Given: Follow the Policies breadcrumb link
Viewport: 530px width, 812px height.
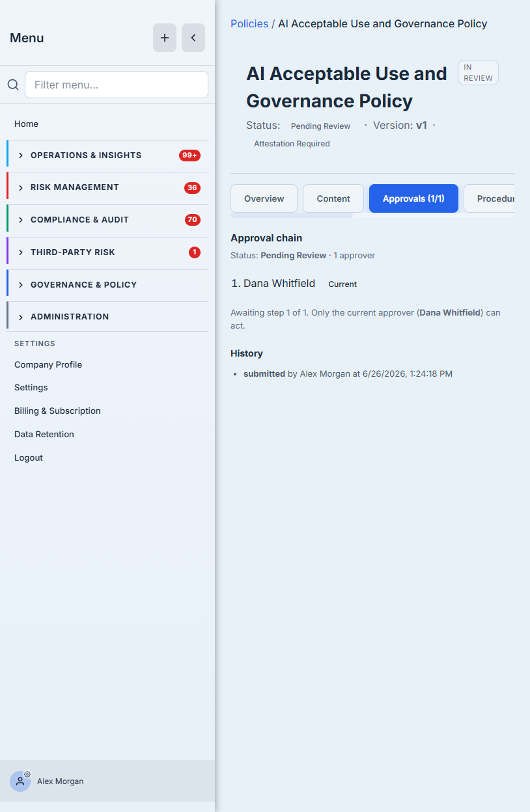Looking at the screenshot, I should point(249,23).
